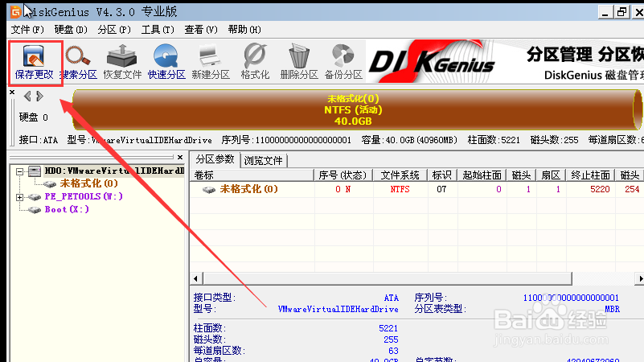
Task: Open Search Partition (搜索分区) tool
Action: 79,63
